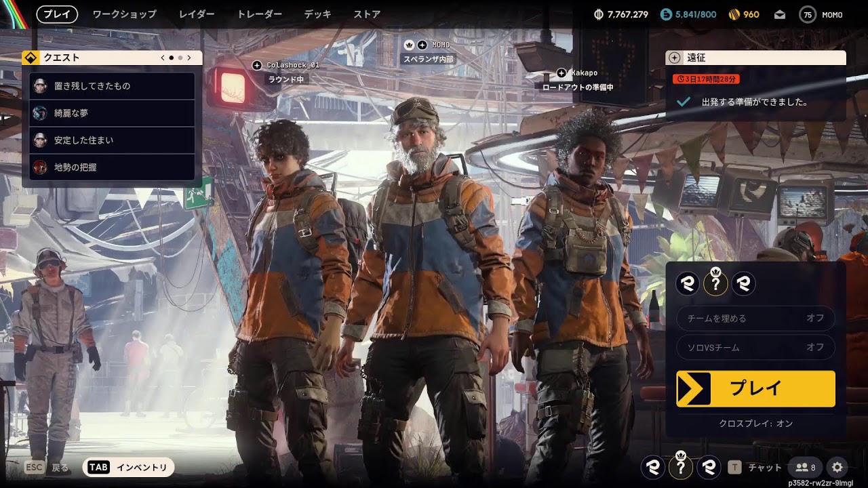Open the トレーダー tab
868x488 pixels.
(259, 14)
